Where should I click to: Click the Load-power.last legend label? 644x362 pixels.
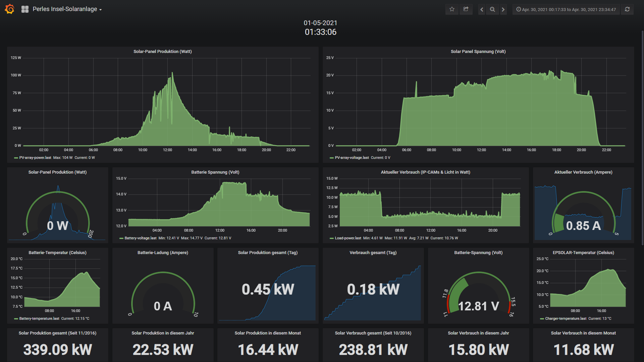(x=348, y=238)
